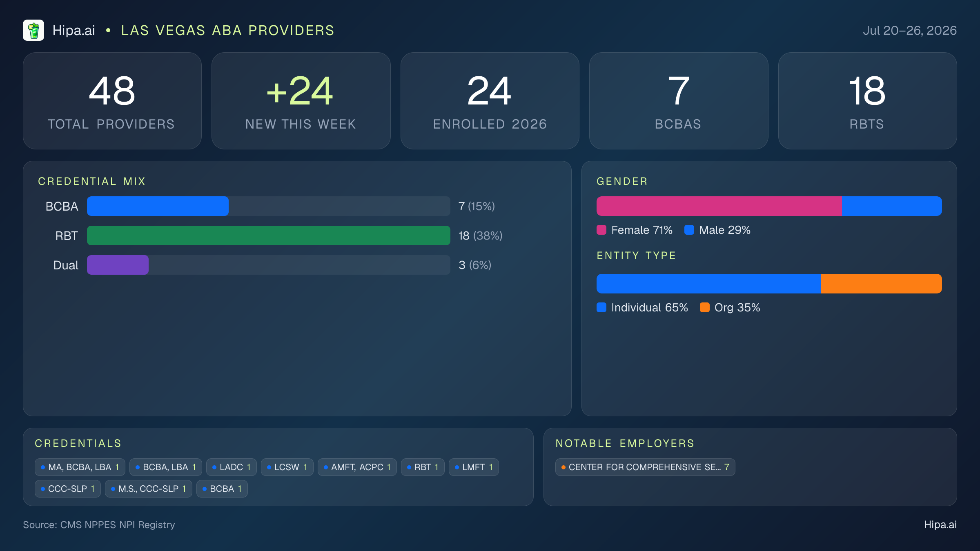
Task: Open the New This Week +24 card
Action: (301, 101)
